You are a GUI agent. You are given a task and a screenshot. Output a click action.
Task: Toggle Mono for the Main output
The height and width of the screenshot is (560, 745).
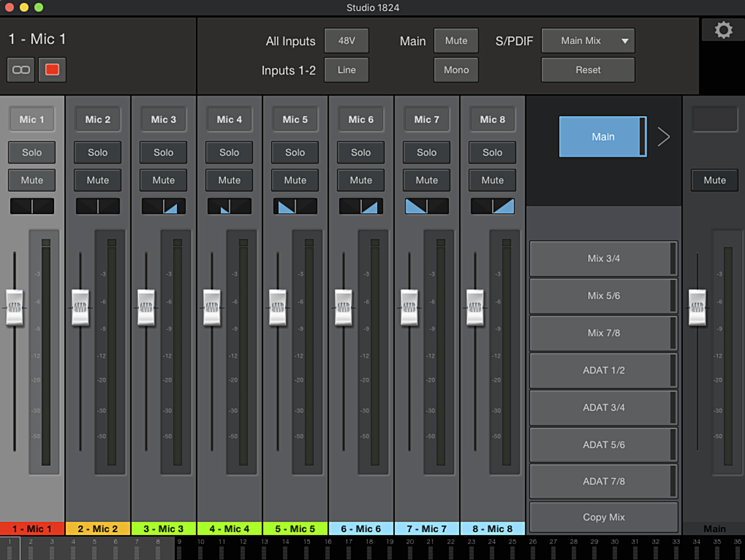click(x=456, y=70)
